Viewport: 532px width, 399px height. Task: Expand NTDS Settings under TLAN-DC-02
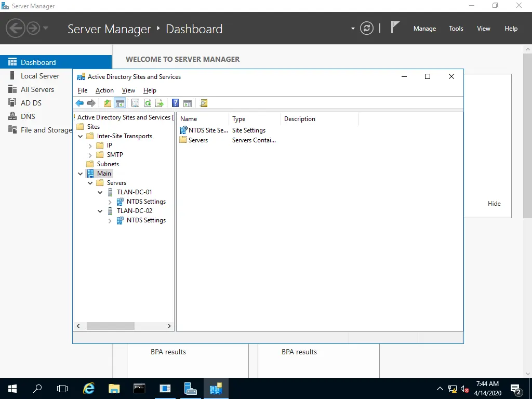(x=110, y=221)
